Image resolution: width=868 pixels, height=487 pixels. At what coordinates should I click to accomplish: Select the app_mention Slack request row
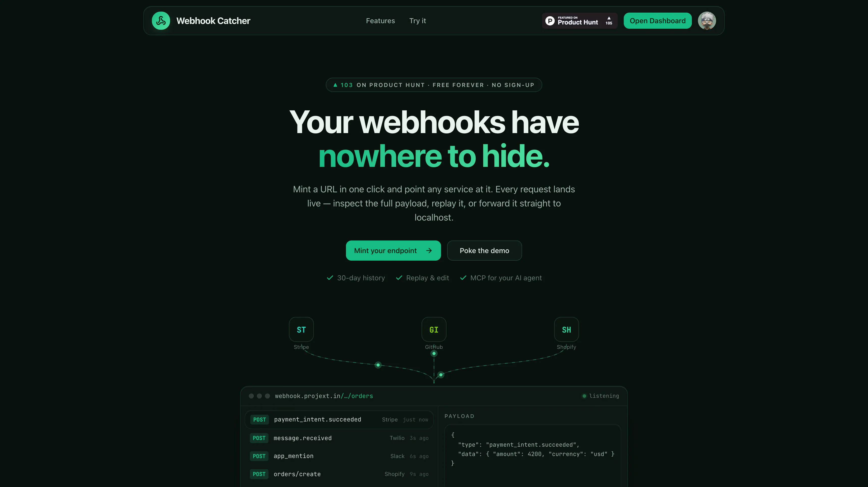tap(339, 456)
